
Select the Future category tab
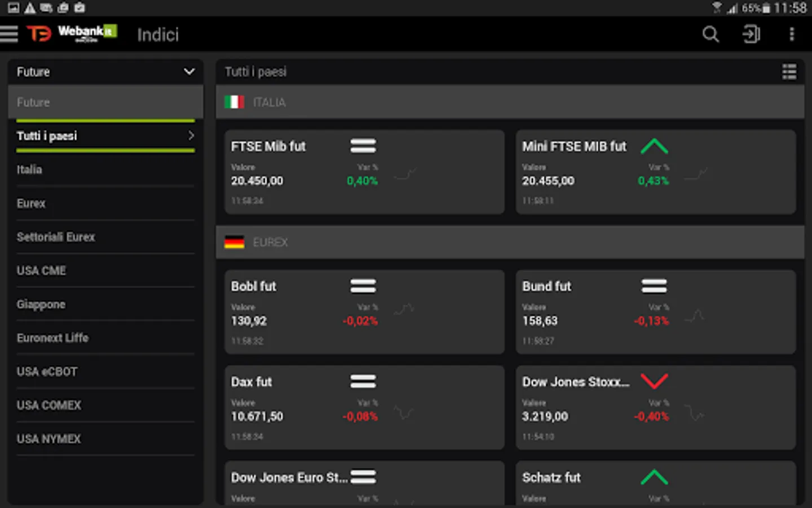tap(105, 102)
